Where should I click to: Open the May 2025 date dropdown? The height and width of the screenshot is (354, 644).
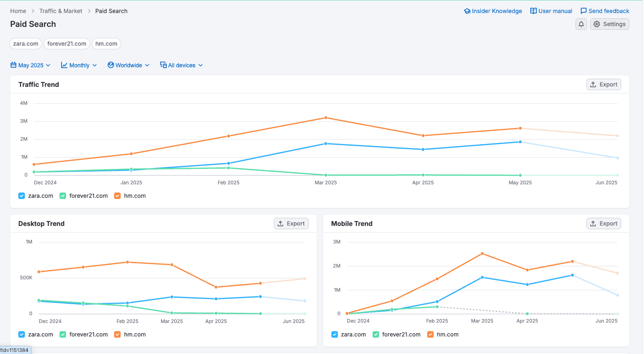[x=31, y=65]
